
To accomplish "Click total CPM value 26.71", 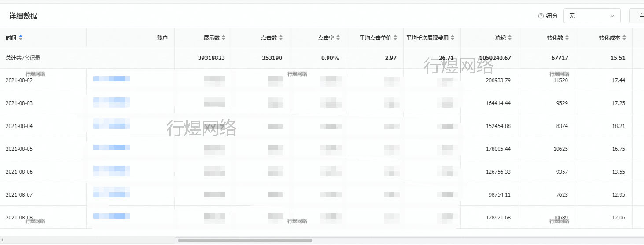I will pyautogui.click(x=446, y=58).
